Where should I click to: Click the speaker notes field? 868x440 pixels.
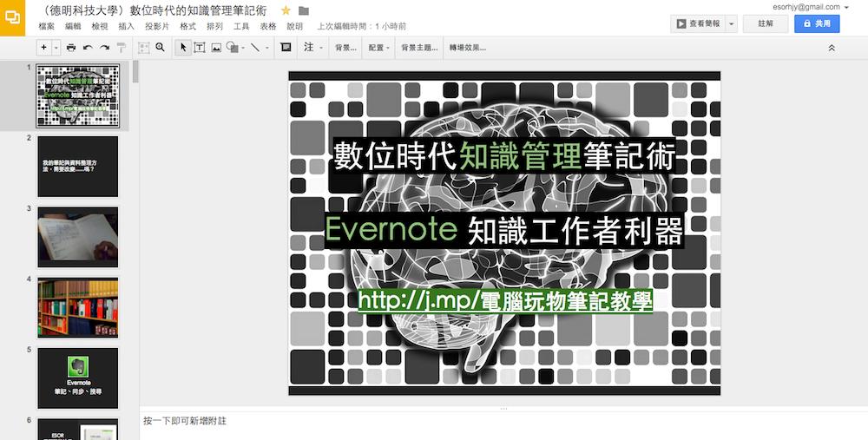(503, 425)
